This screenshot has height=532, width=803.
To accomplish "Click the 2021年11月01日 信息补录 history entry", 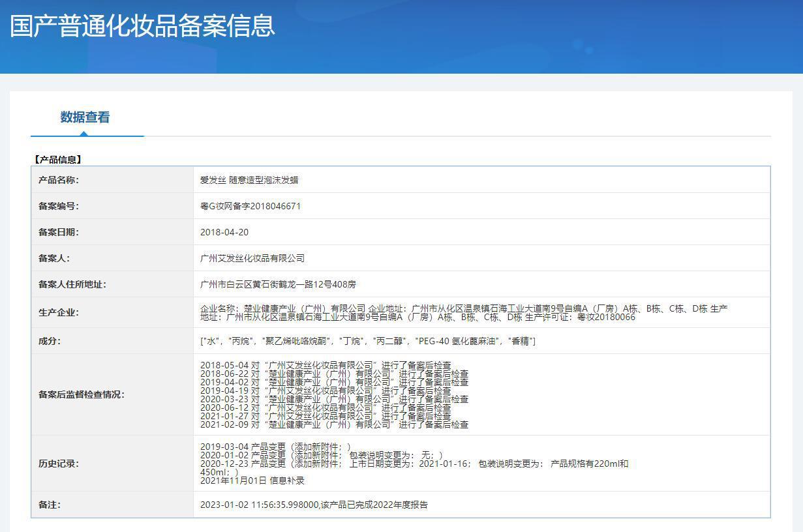I will [x=252, y=480].
